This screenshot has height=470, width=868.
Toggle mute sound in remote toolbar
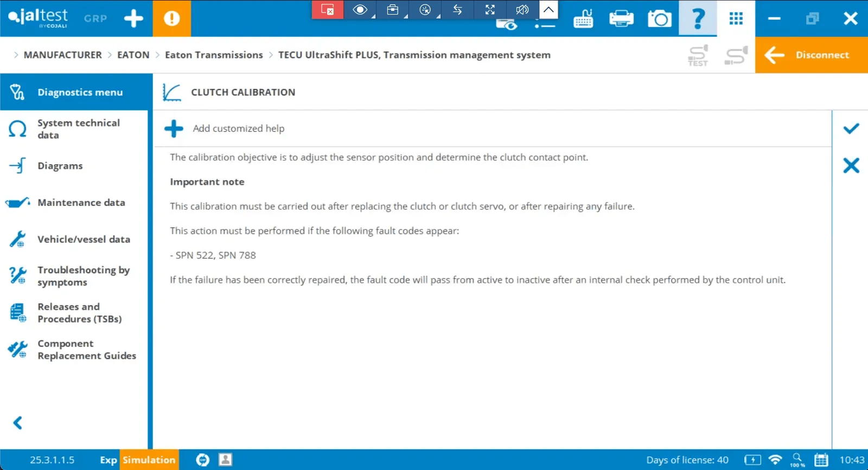point(522,10)
